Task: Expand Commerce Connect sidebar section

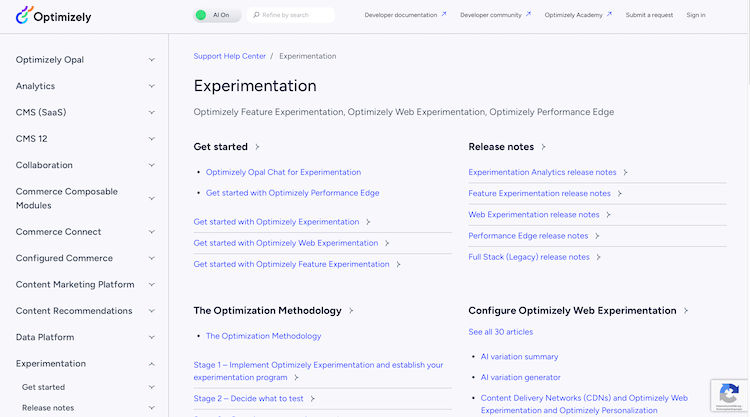Action: [152, 232]
